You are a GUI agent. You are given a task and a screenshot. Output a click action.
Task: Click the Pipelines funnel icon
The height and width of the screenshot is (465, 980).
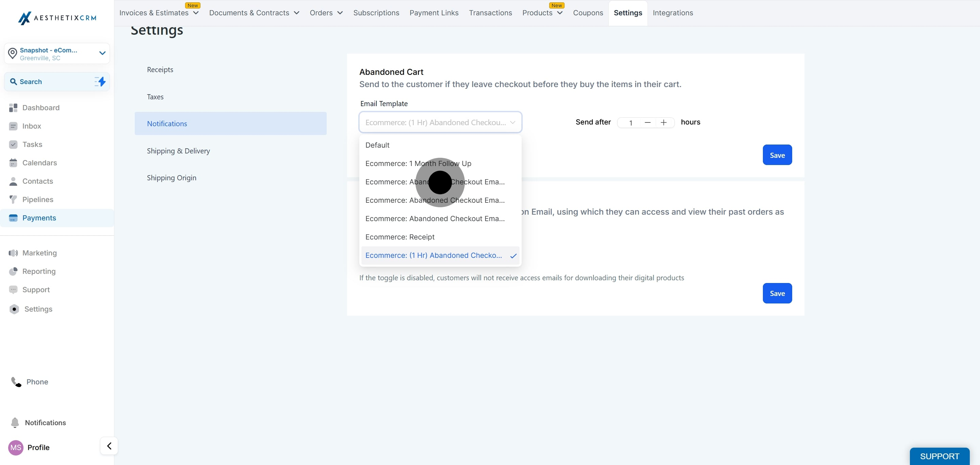(13, 200)
